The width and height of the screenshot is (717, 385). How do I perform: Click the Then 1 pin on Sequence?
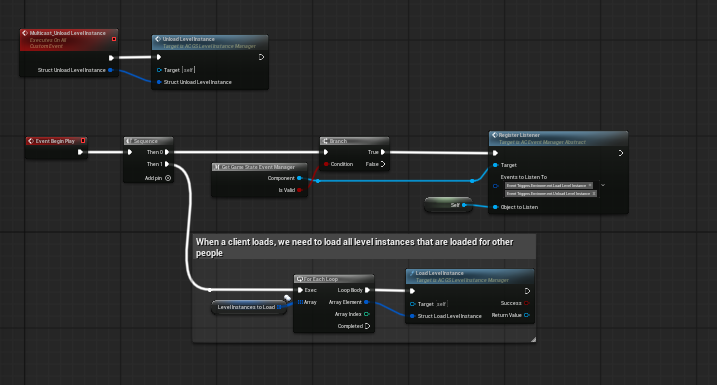pos(167,164)
